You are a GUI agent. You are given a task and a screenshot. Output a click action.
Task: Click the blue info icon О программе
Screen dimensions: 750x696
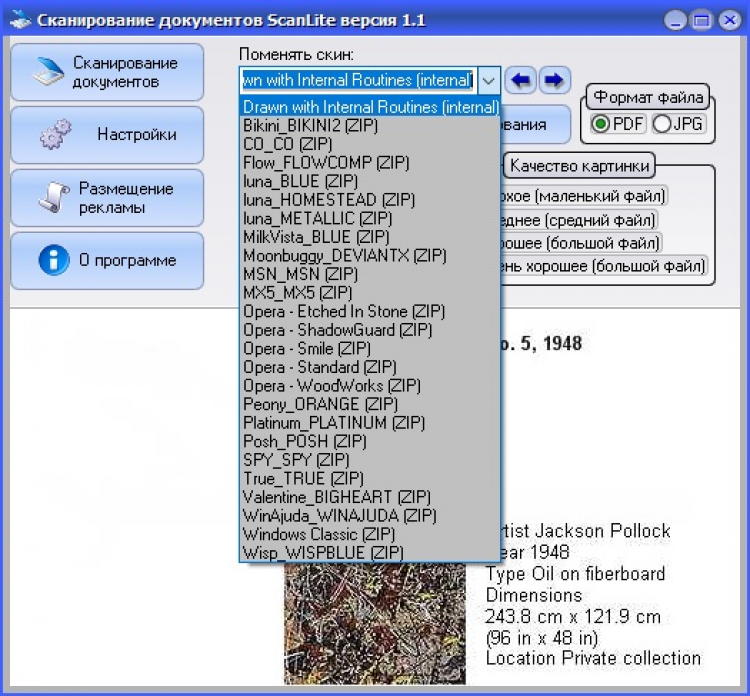(x=53, y=261)
